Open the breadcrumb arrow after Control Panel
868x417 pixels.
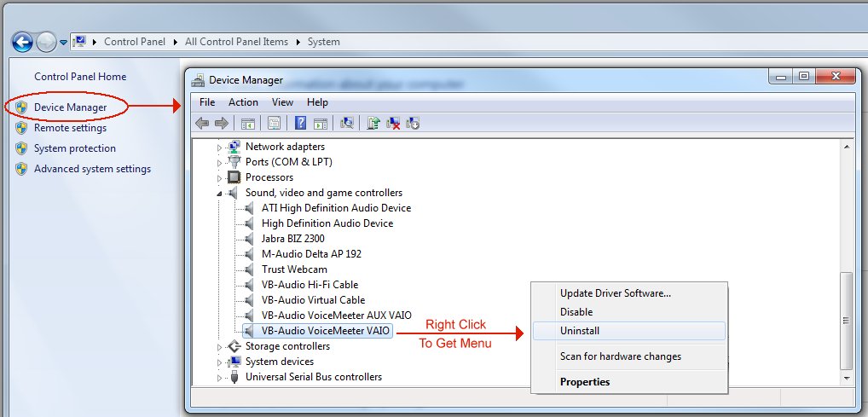point(176,42)
